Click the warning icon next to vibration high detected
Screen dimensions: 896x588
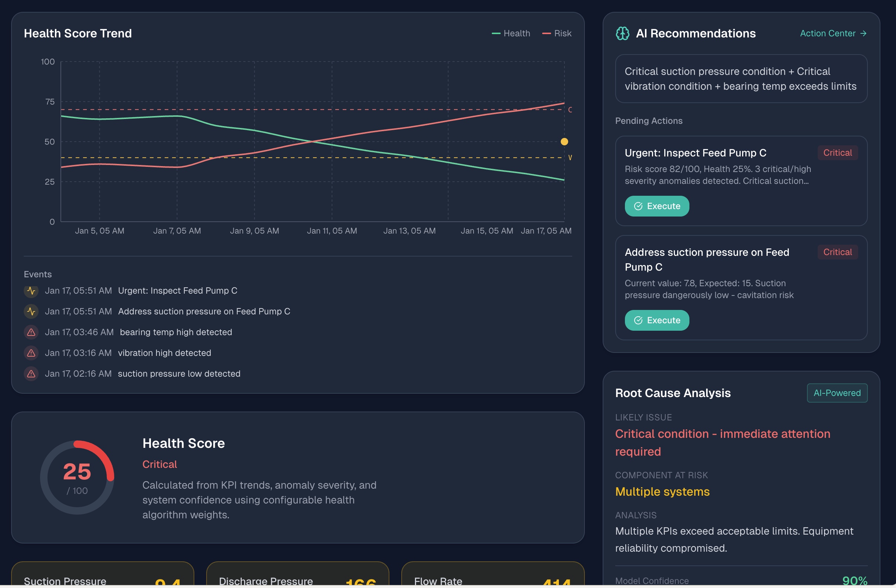point(31,353)
